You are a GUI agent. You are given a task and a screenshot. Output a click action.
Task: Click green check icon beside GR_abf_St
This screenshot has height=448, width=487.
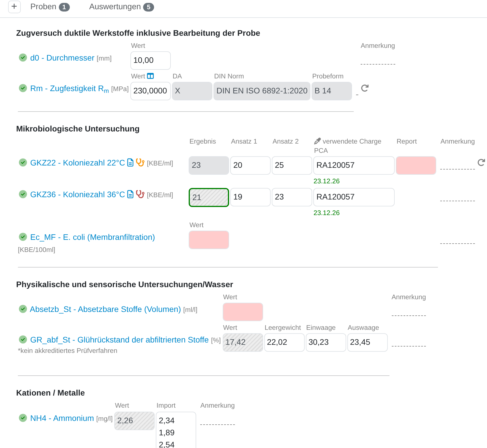click(23, 340)
